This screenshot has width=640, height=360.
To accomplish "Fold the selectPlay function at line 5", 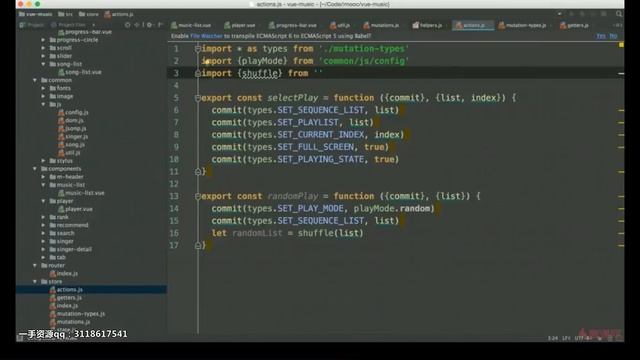I will [198, 98].
